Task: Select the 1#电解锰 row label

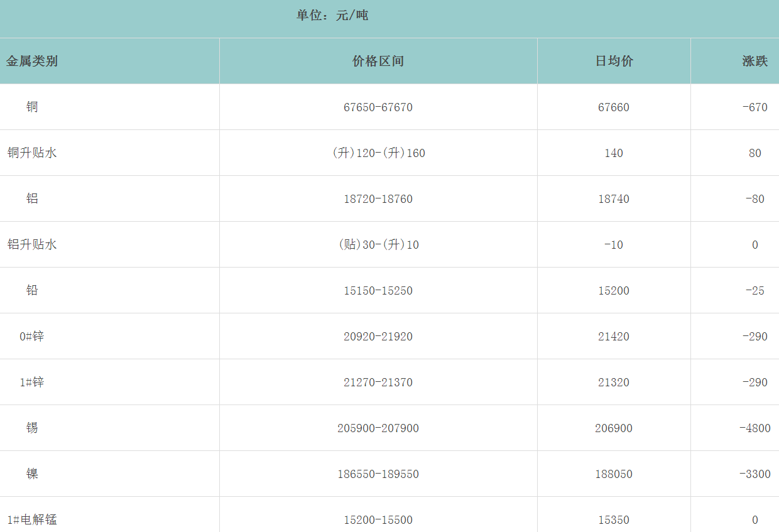Action: click(x=32, y=519)
